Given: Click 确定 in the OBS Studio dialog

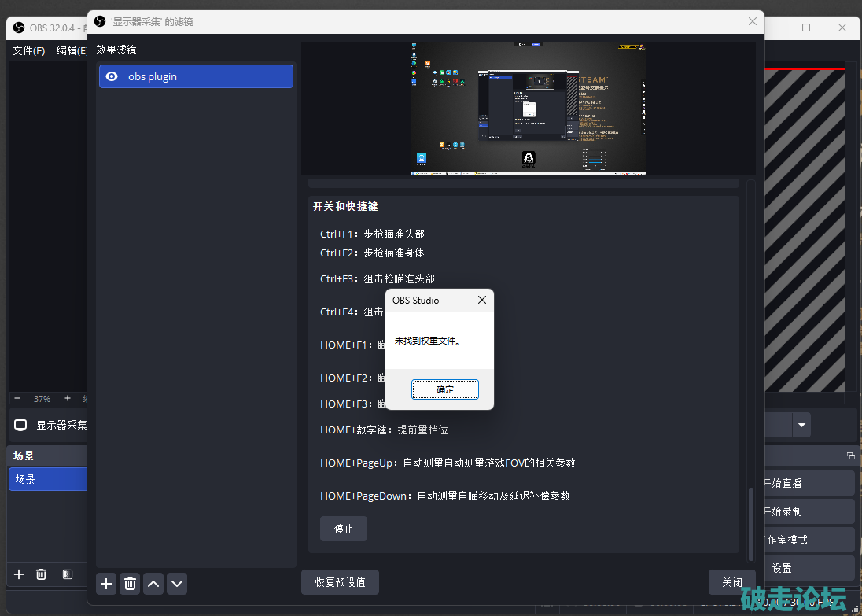Looking at the screenshot, I should point(444,389).
